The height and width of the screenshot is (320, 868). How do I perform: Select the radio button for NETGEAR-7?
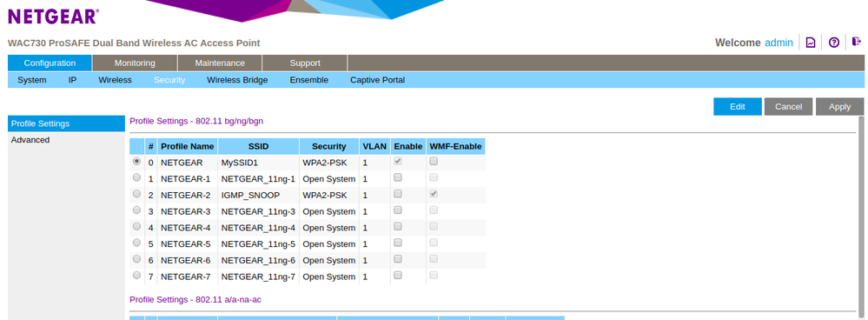point(136,275)
